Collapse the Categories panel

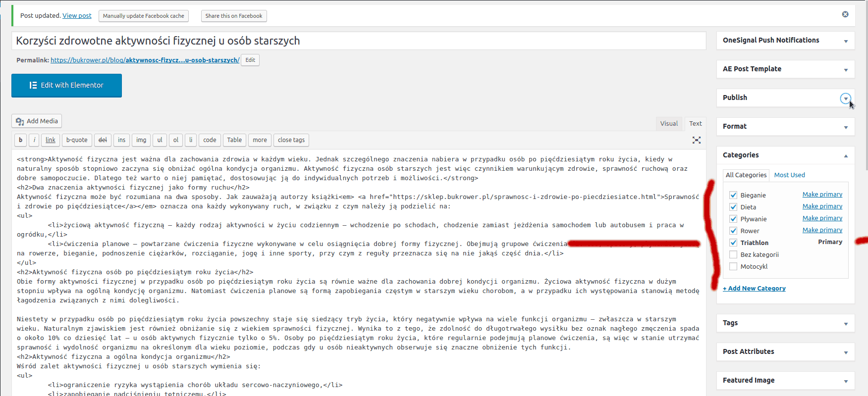(846, 155)
